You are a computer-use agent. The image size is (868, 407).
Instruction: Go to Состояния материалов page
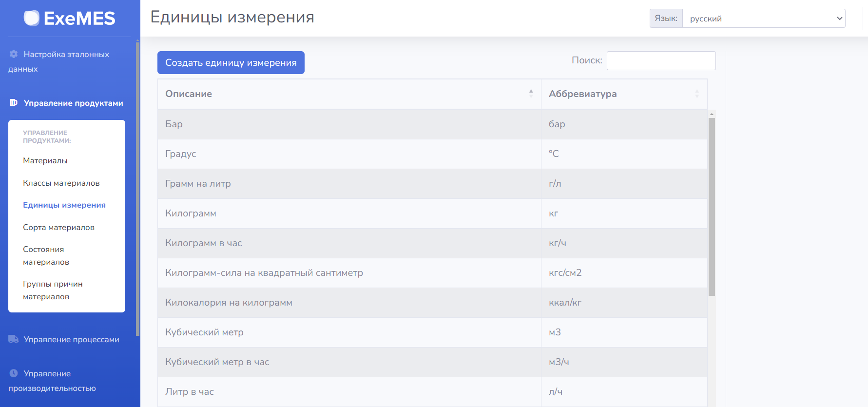[x=46, y=256]
